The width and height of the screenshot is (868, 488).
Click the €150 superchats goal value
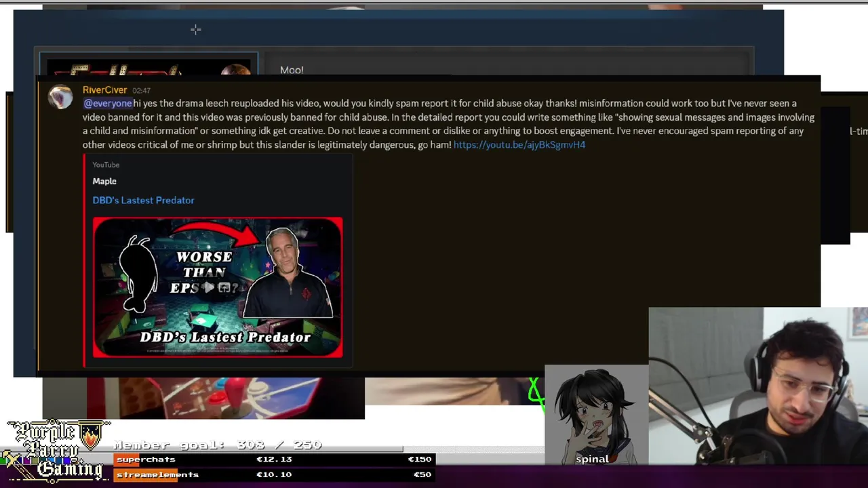click(x=419, y=459)
